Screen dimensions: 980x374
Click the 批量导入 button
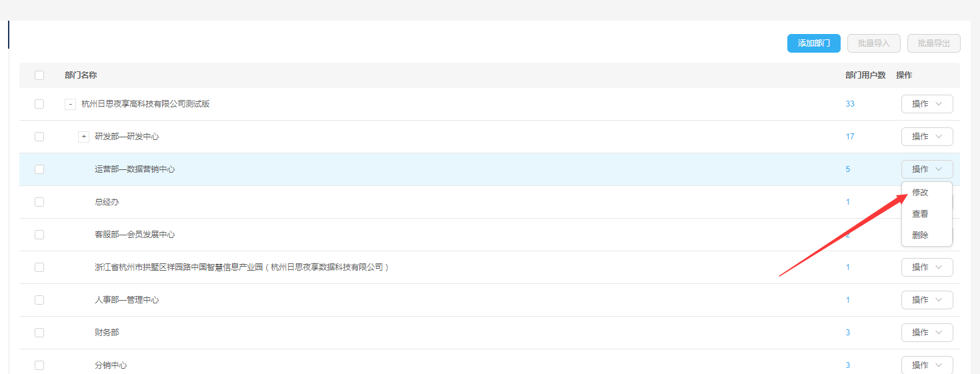[873, 43]
